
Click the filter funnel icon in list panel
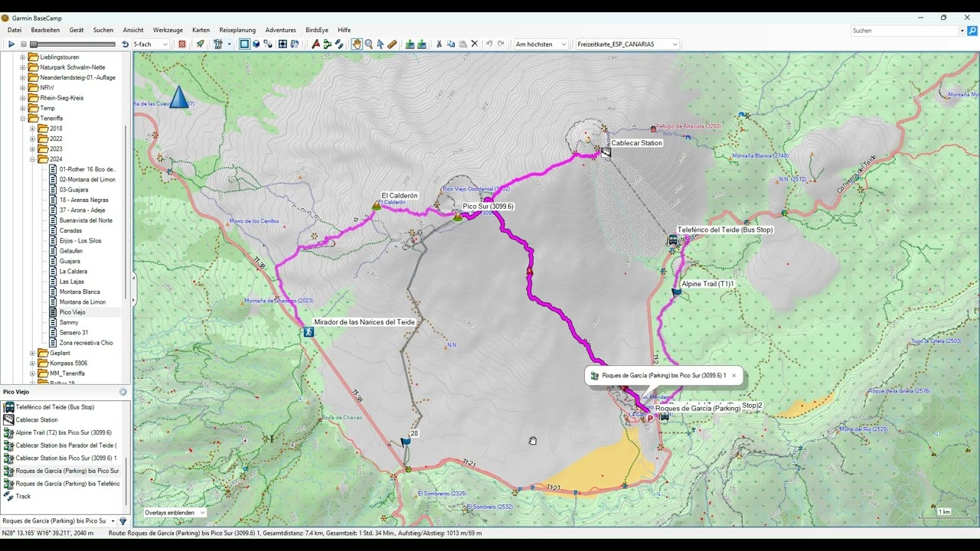(x=122, y=521)
